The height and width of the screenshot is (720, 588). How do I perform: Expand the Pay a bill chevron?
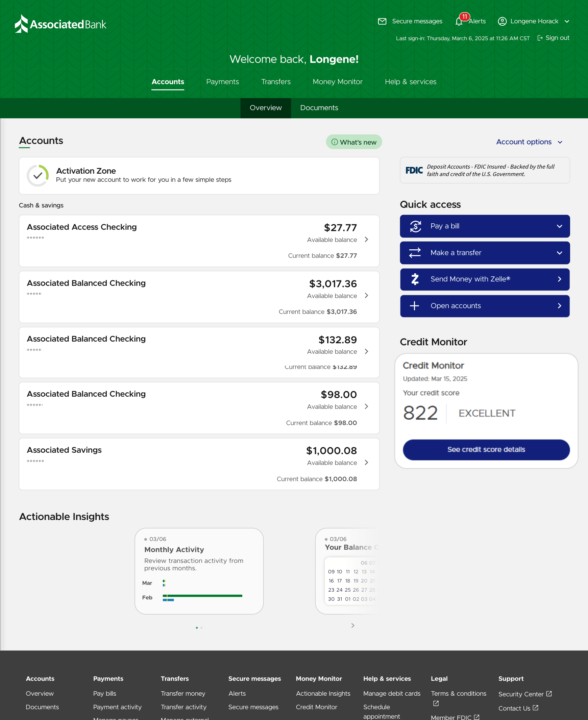[560, 226]
